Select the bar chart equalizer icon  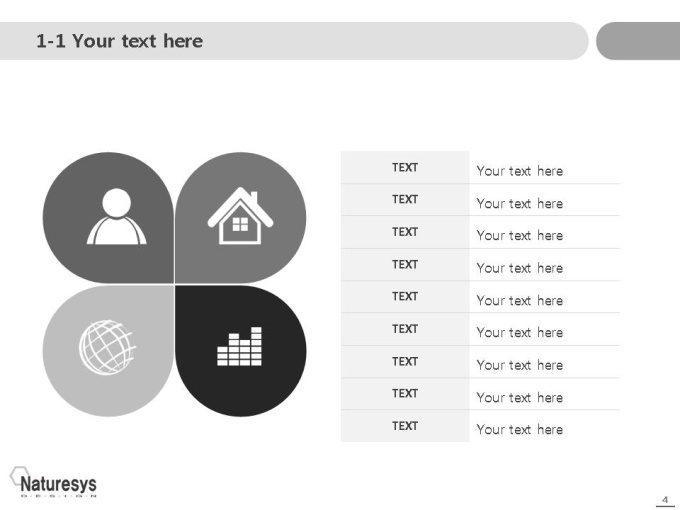(x=239, y=347)
